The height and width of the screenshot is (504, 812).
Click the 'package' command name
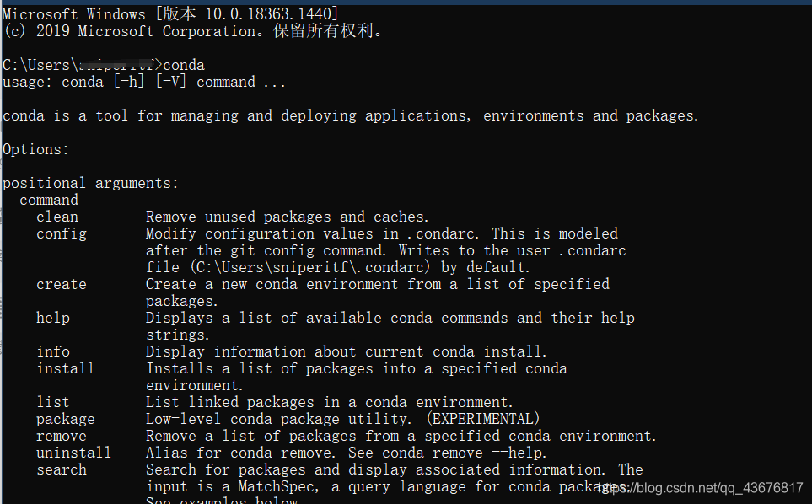coord(66,419)
